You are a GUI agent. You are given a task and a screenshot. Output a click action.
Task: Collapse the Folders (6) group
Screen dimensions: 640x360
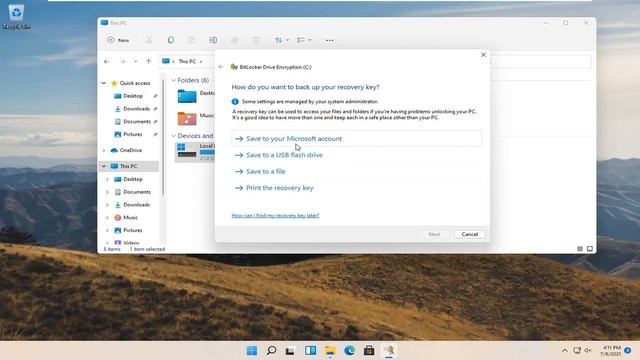[174, 80]
